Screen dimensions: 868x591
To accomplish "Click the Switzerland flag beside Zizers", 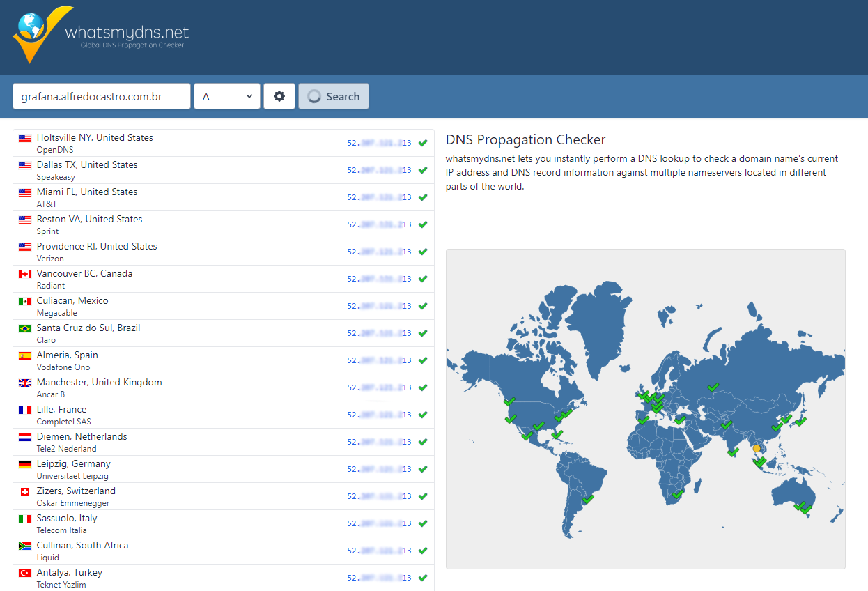I will click(25, 491).
